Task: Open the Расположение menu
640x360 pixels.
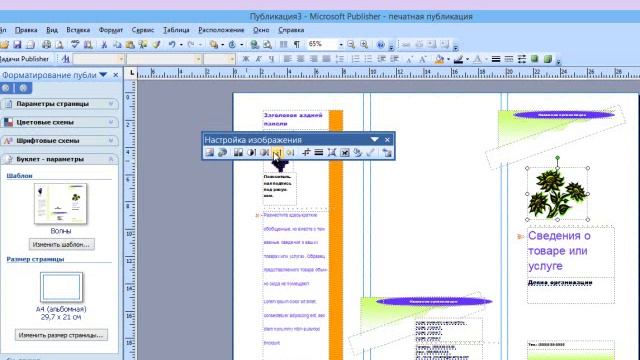Action: coord(221,30)
